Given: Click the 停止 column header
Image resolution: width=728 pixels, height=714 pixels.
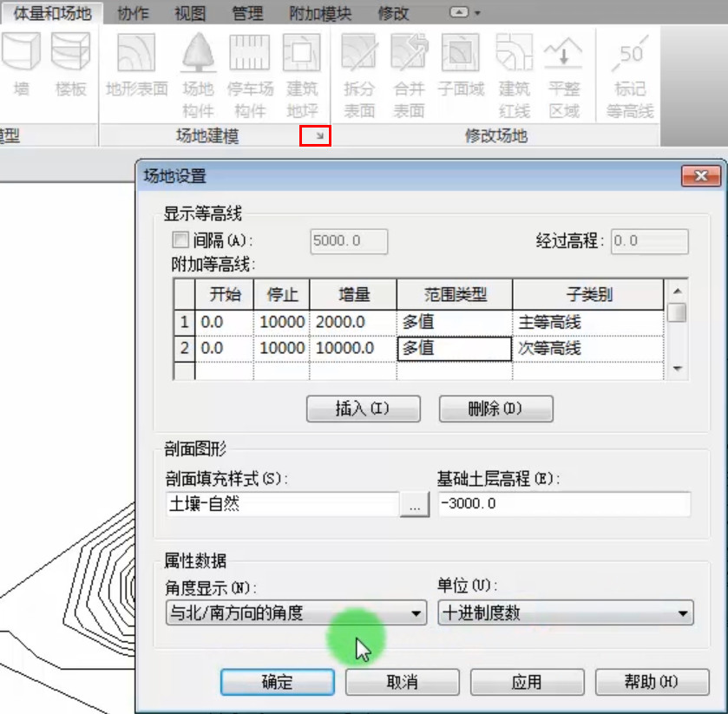Looking at the screenshot, I should click(282, 294).
